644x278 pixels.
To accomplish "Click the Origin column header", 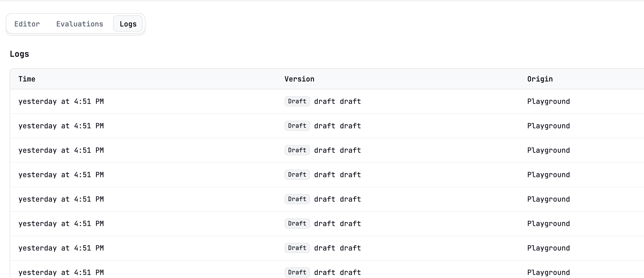I will coord(540,79).
